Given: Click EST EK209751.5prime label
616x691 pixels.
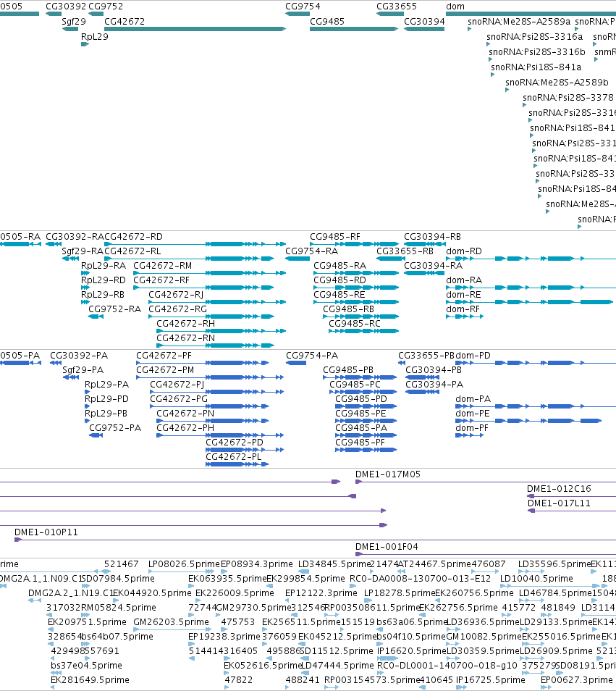Looking at the screenshot, I should point(87,621).
